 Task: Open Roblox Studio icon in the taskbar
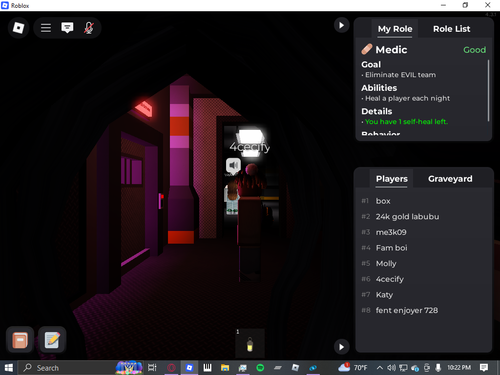pos(295,368)
